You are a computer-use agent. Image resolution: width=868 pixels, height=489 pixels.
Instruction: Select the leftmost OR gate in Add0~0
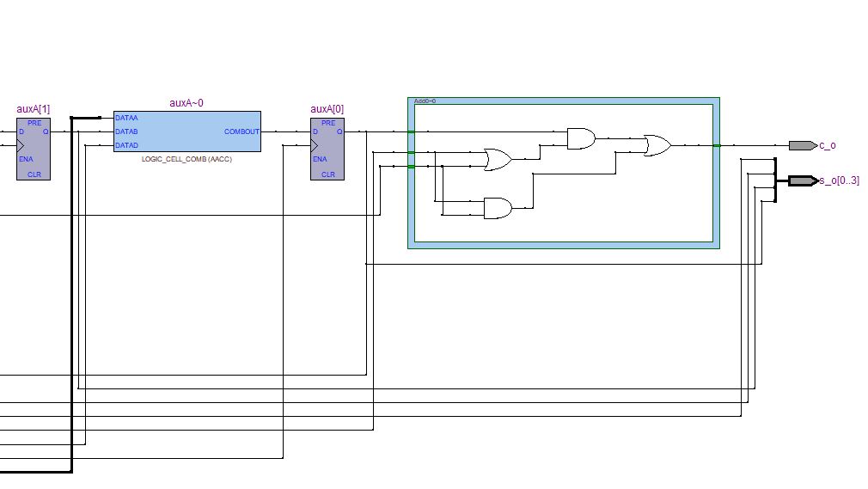click(x=497, y=159)
